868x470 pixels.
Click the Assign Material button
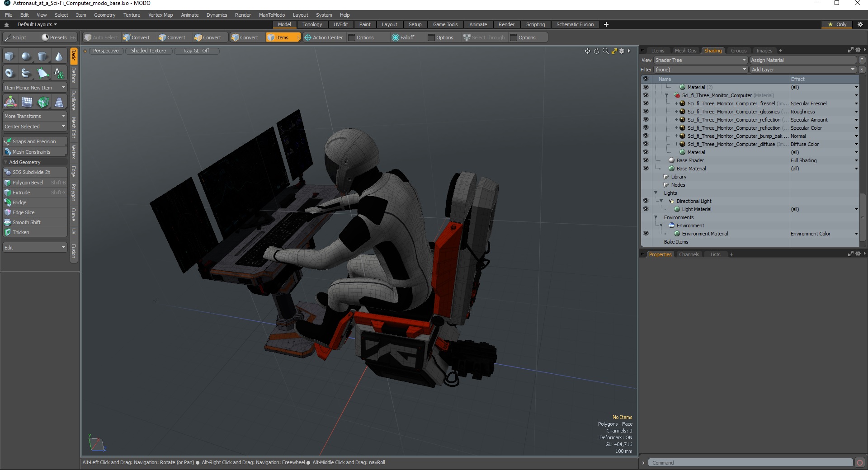(803, 60)
